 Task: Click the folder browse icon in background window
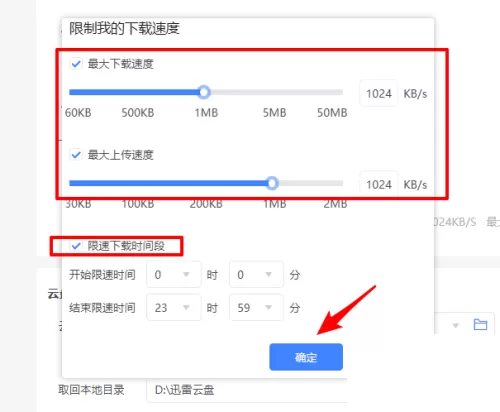(480, 324)
